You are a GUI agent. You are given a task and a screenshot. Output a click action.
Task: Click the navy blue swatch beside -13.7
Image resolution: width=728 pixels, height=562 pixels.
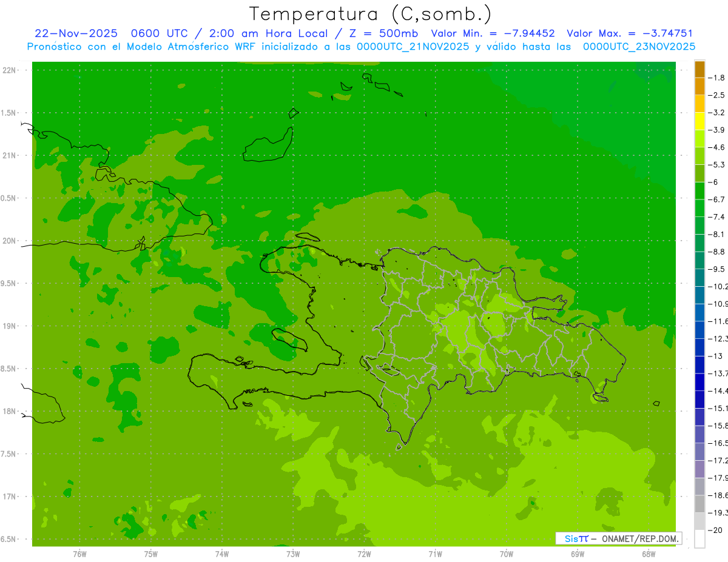(x=699, y=364)
